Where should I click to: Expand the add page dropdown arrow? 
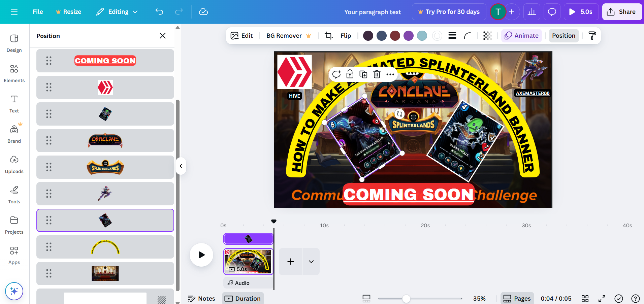pyautogui.click(x=311, y=262)
